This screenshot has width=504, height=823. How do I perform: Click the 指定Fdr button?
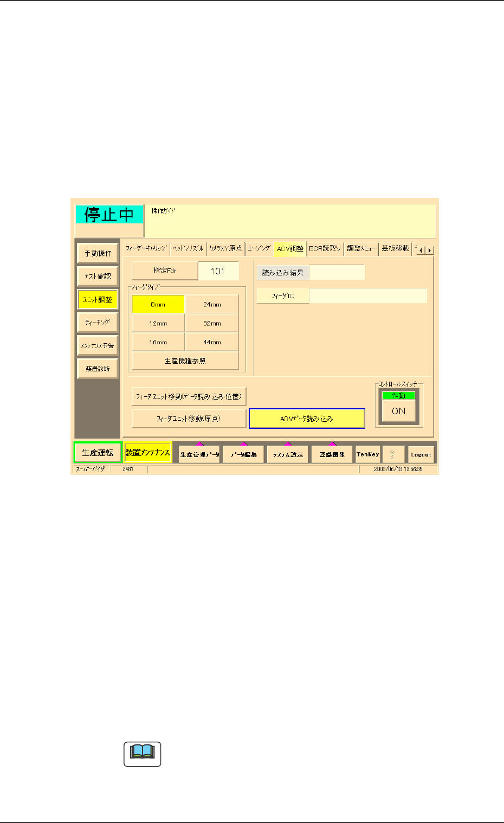(x=165, y=271)
